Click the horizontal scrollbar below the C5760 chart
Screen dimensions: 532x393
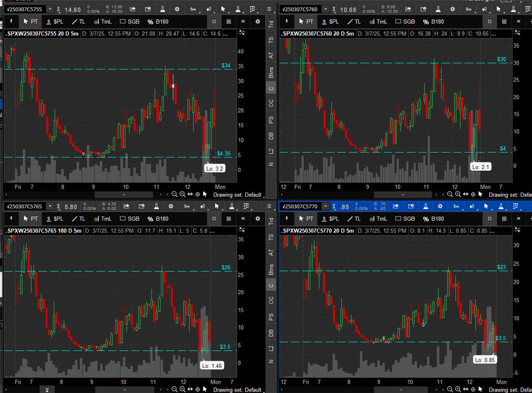pyautogui.click(x=399, y=195)
